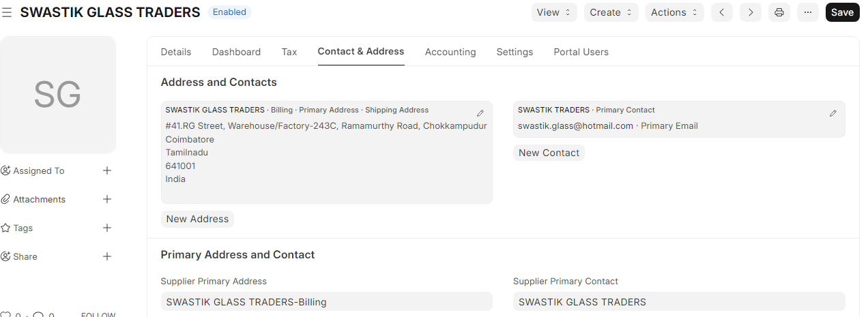Open the Create dropdown

(611, 12)
